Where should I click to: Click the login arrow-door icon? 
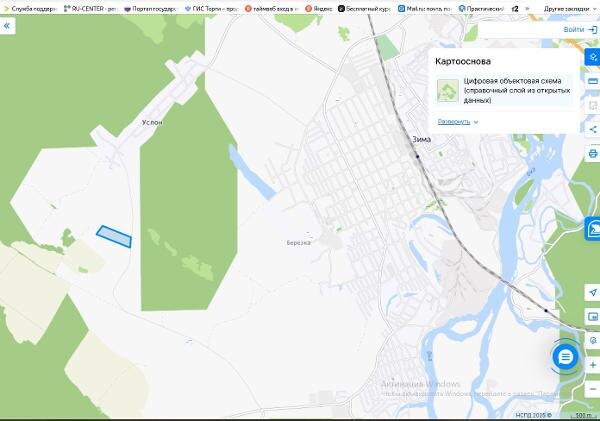(x=592, y=29)
